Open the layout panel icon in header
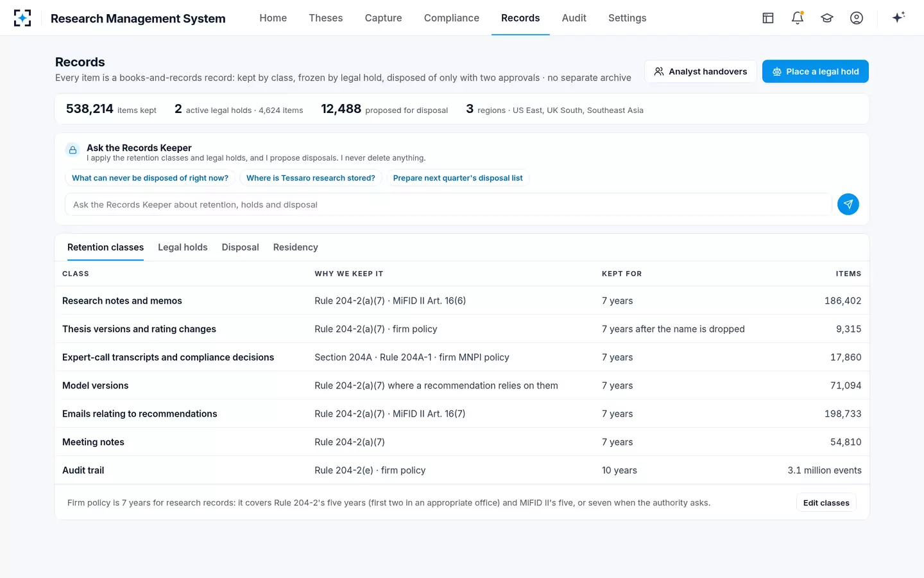924x578 pixels. pos(768,18)
